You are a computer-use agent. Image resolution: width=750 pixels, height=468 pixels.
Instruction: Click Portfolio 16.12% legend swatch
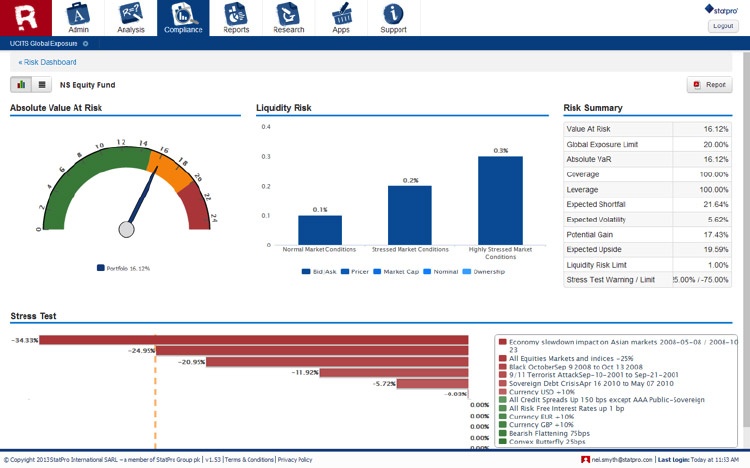coord(100,268)
